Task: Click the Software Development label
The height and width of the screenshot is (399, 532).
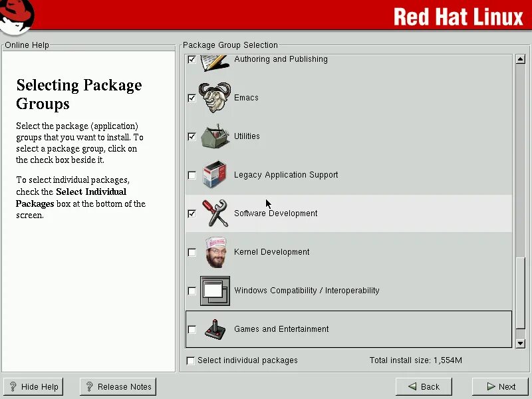Action: pos(276,213)
